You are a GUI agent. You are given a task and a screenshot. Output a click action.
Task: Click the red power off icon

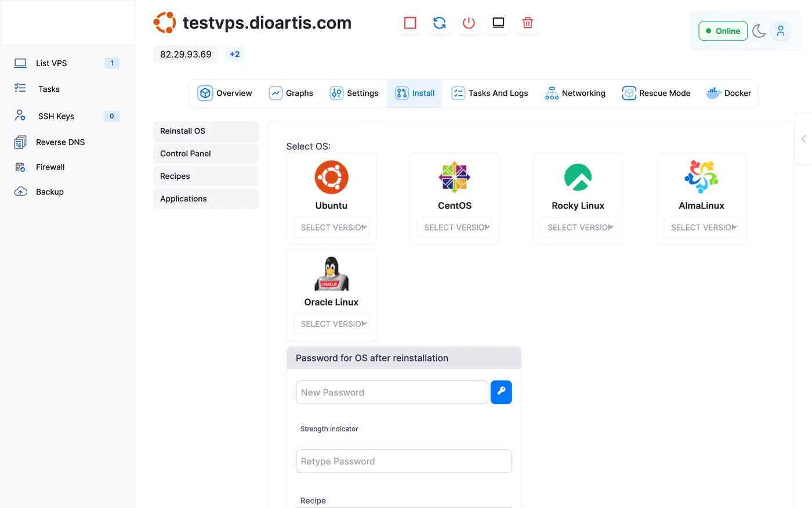[x=469, y=23]
